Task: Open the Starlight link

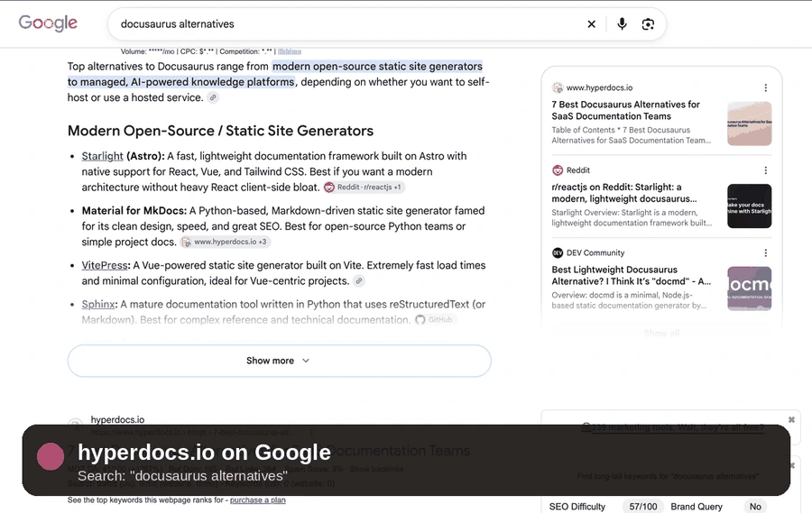Action: (103, 156)
